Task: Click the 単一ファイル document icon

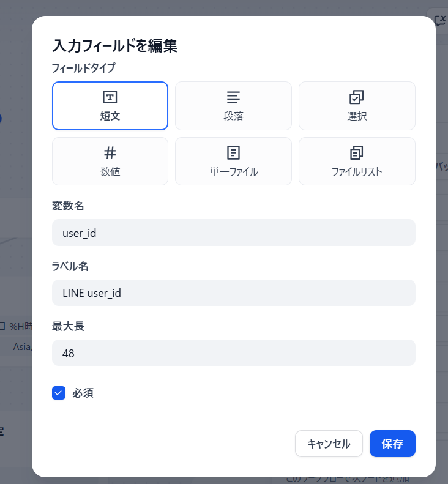Action: coord(233,152)
